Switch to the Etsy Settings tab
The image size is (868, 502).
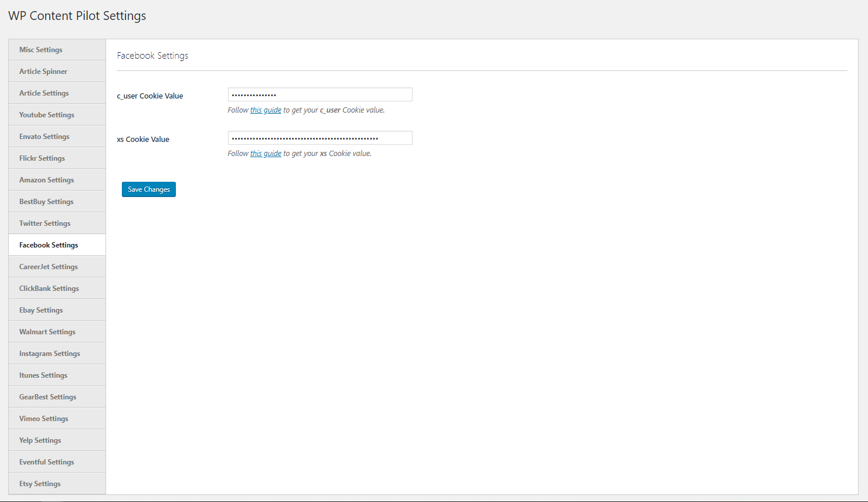pyautogui.click(x=39, y=483)
